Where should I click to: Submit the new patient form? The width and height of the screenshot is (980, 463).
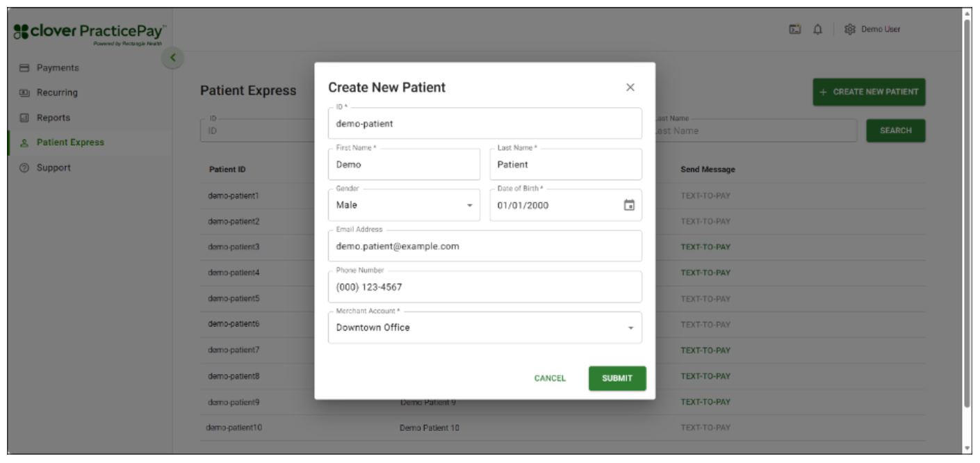[x=616, y=380]
